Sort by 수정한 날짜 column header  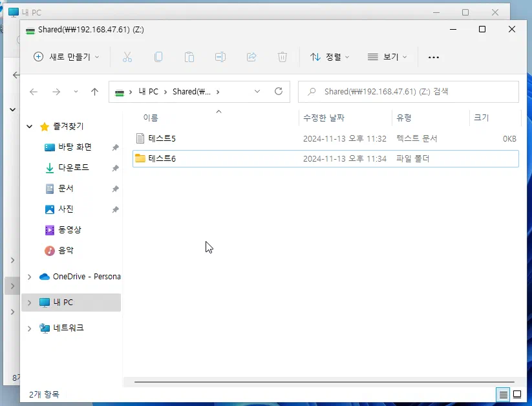click(x=324, y=118)
